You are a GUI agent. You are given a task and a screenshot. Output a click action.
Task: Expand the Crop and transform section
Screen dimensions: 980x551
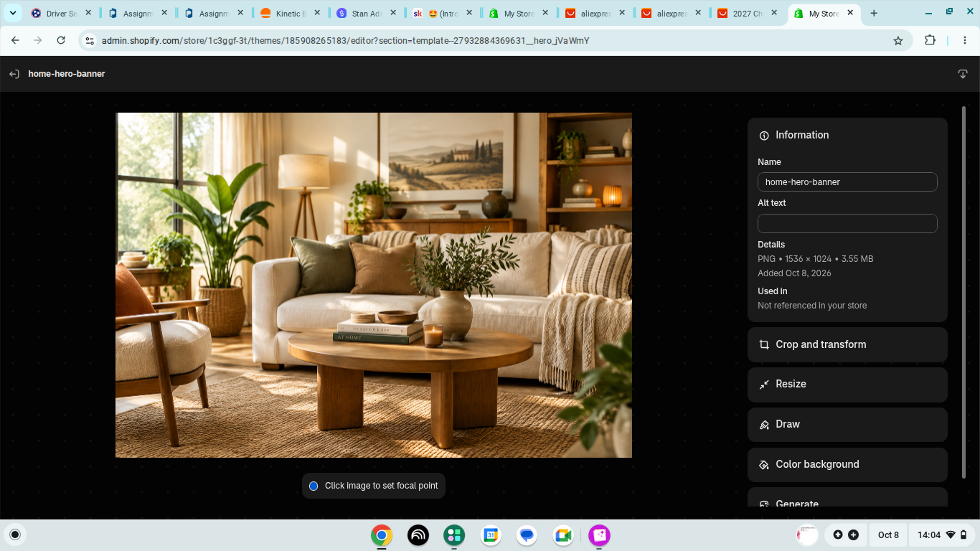(847, 344)
